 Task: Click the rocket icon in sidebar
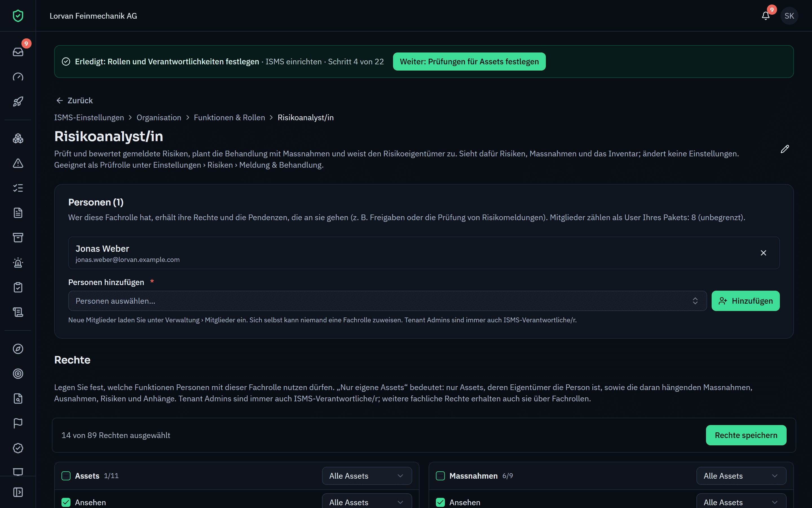pyautogui.click(x=18, y=102)
